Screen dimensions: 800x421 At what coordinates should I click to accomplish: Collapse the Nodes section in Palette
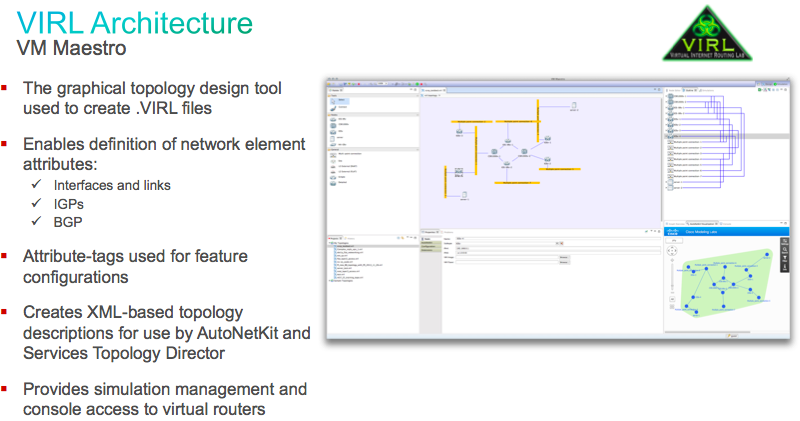(x=417, y=115)
